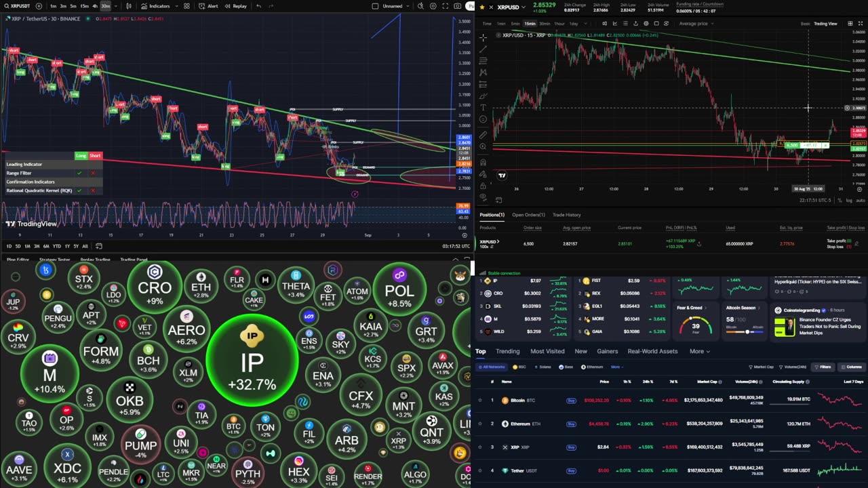Expand the exchange chart to fullscreen

pos(861,23)
